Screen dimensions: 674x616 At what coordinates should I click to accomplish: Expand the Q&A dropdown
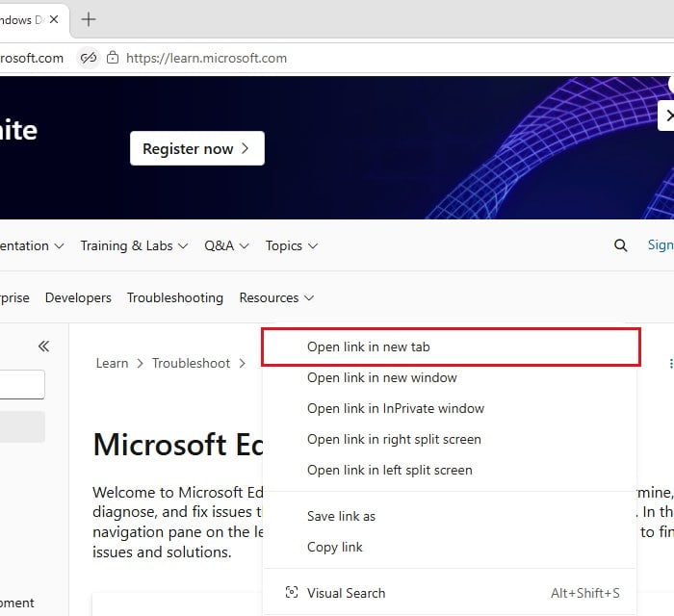point(226,245)
